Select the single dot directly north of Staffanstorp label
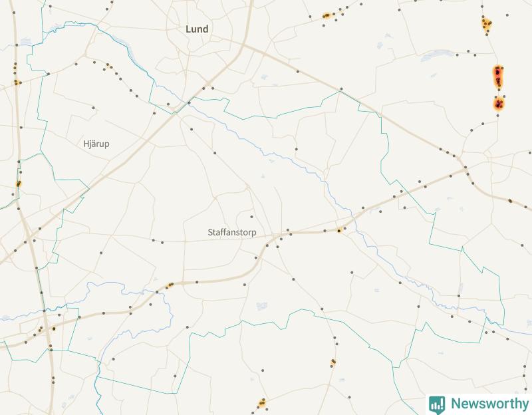This screenshot has width=532, height=415. click(x=251, y=217)
